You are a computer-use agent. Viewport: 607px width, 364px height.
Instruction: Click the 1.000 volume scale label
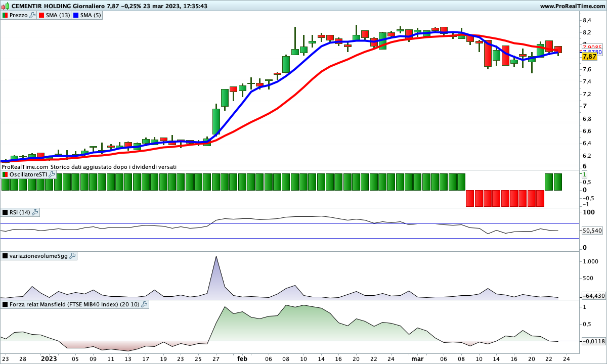click(x=590, y=261)
